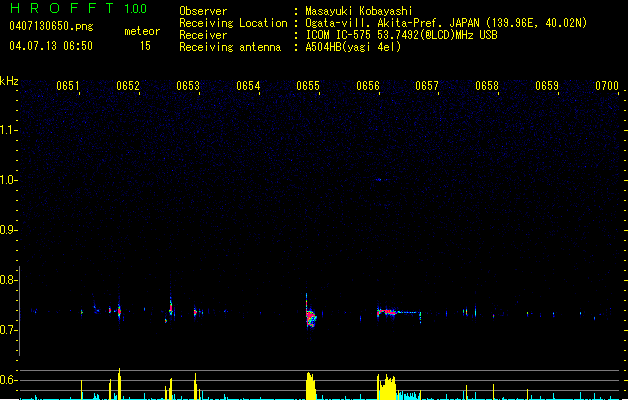Click the 1.0 kHz frequency label

pos(7,180)
